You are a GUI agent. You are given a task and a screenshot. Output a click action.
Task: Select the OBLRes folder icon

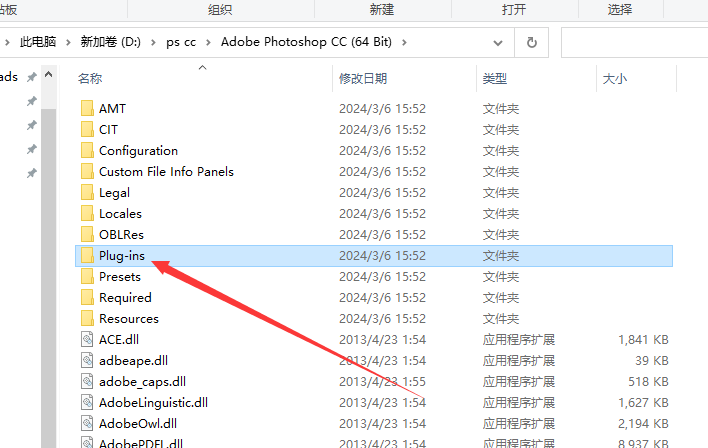pos(87,234)
